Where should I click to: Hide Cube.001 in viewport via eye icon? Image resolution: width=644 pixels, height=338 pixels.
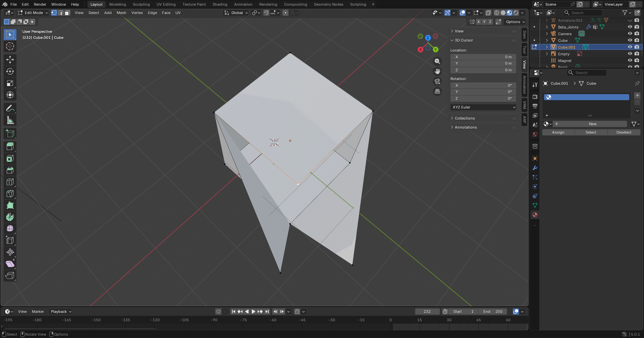click(x=630, y=47)
